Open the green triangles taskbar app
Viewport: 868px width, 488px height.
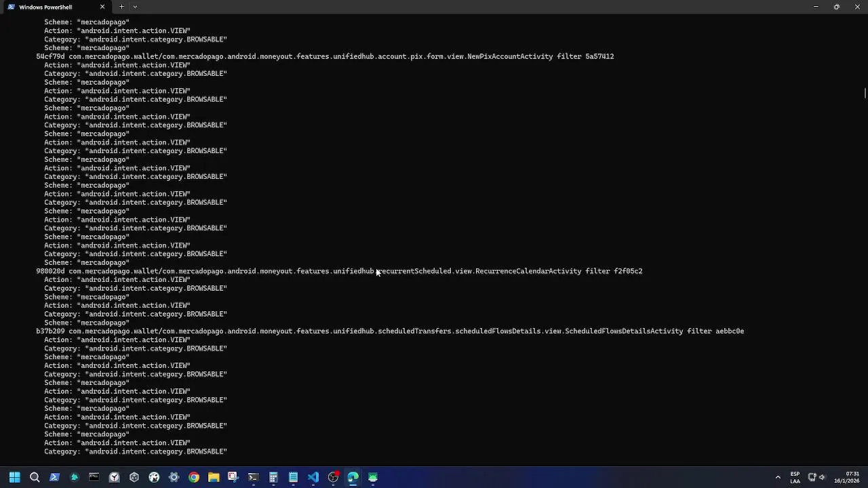[x=75, y=477]
